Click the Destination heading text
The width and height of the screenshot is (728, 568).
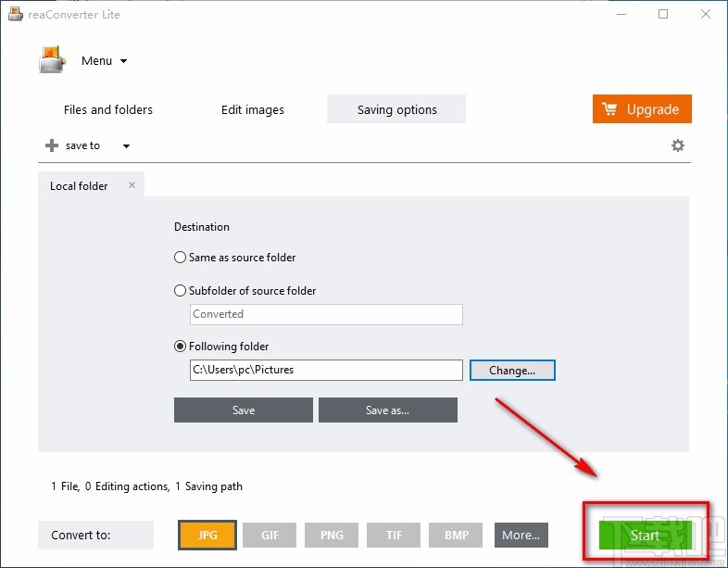click(x=202, y=227)
